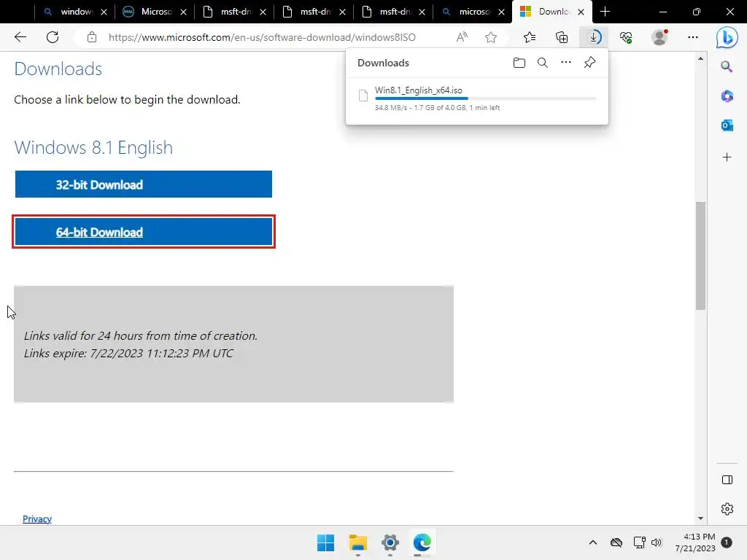Screen dimensions: 747x560
Task: Click the 'Windows 8.1 English' heading
Action: click(93, 147)
